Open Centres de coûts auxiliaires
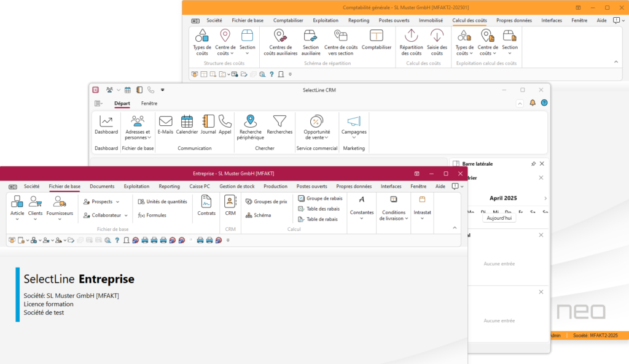Viewport: 629px width, 364px height. point(280,42)
